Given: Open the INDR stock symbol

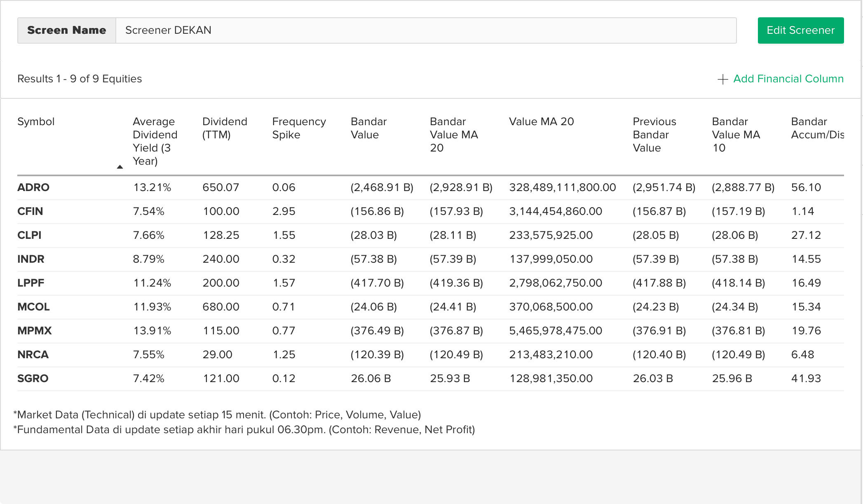Looking at the screenshot, I should tap(31, 259).
